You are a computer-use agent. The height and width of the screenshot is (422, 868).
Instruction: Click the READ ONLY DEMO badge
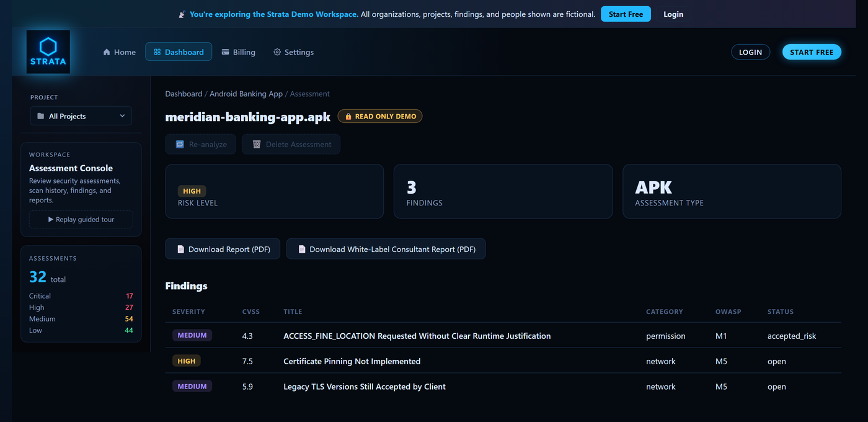click(x=380, y=116)
